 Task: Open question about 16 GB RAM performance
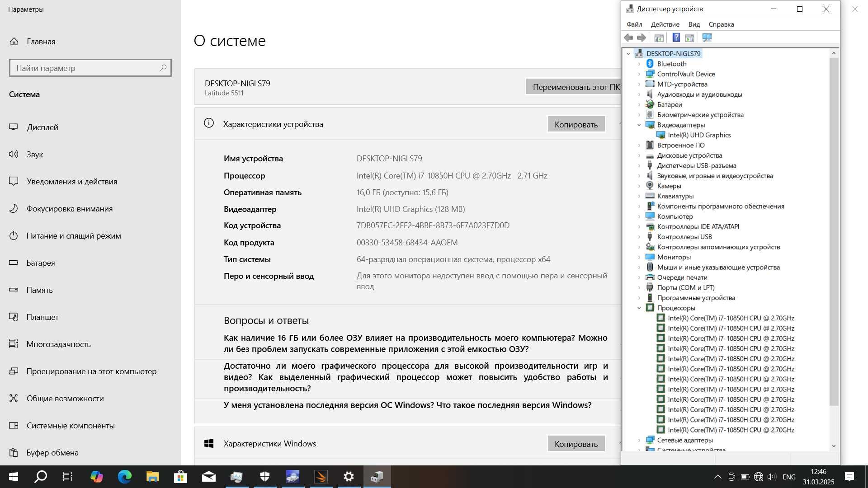(415, 343)
